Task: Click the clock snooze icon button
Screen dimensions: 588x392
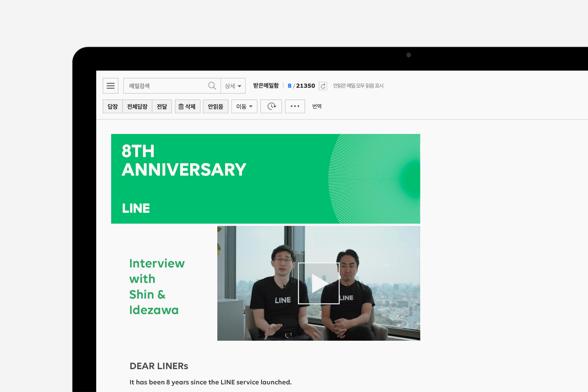Action: (x=271, y=107)
